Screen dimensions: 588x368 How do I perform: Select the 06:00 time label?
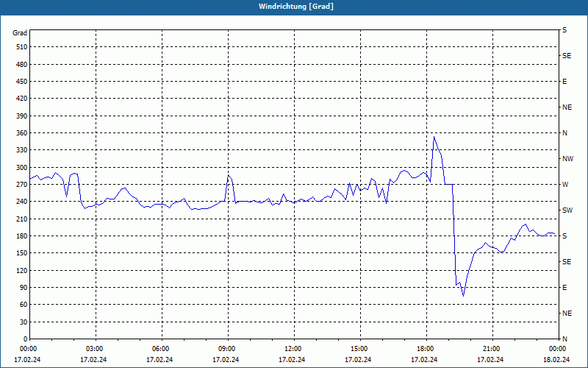(160, 349)
